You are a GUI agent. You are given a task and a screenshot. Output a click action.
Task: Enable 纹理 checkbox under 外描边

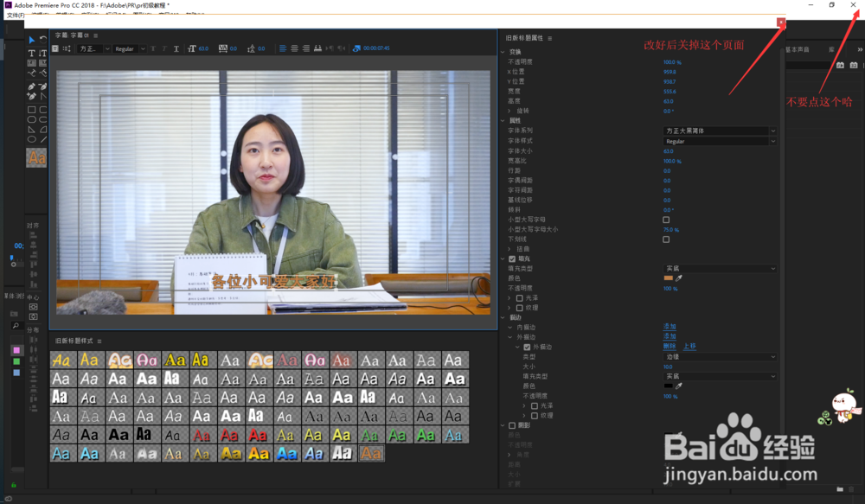coord(534,416)
